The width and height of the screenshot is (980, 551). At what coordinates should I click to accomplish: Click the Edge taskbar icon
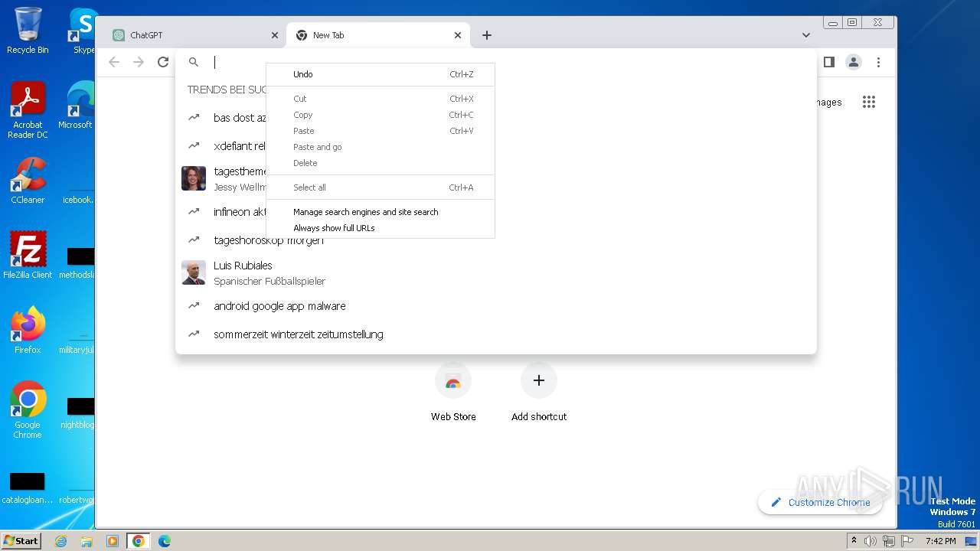tap(164, 541)
